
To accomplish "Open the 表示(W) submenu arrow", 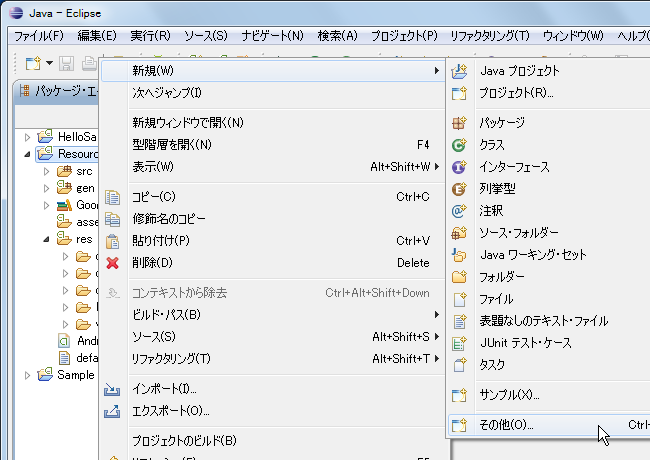I will 437,167.
